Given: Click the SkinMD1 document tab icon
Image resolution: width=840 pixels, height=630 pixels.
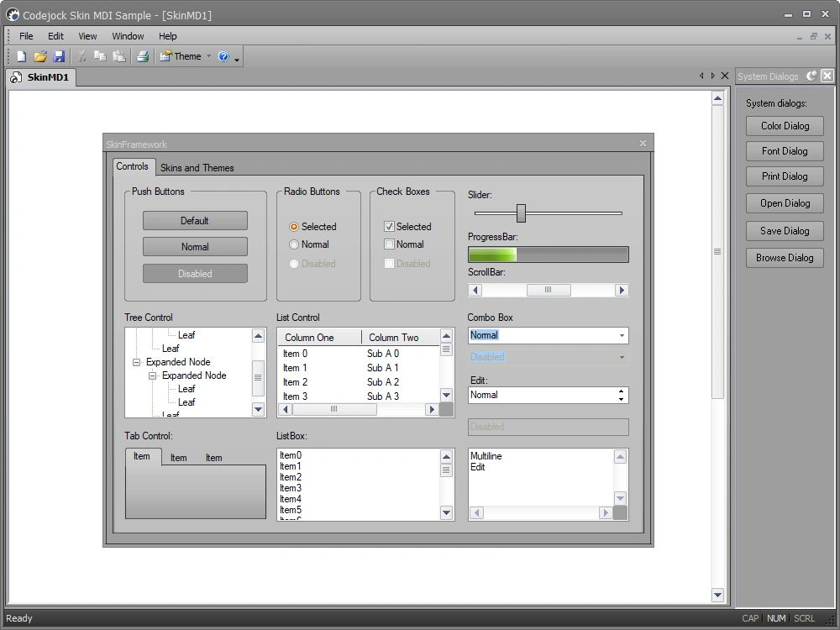Looking at the screenshot, I should [x=16, y=77].
